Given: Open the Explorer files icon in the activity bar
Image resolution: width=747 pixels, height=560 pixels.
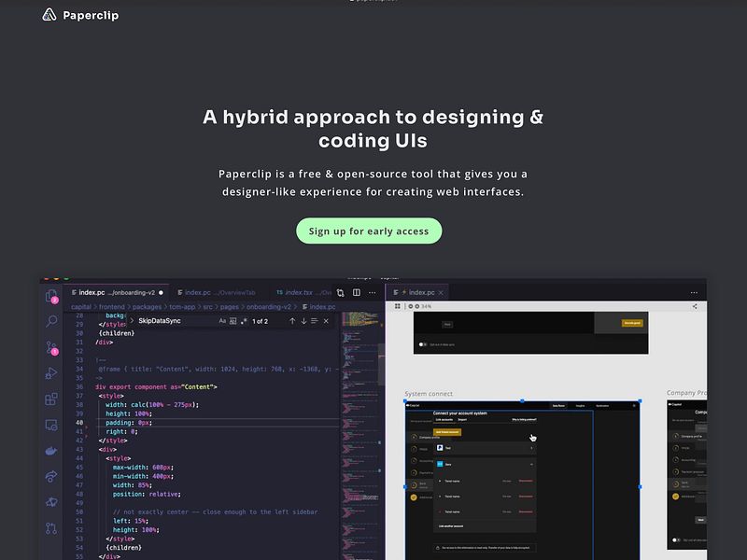Looking at the screenshot, I should point(51,296).
